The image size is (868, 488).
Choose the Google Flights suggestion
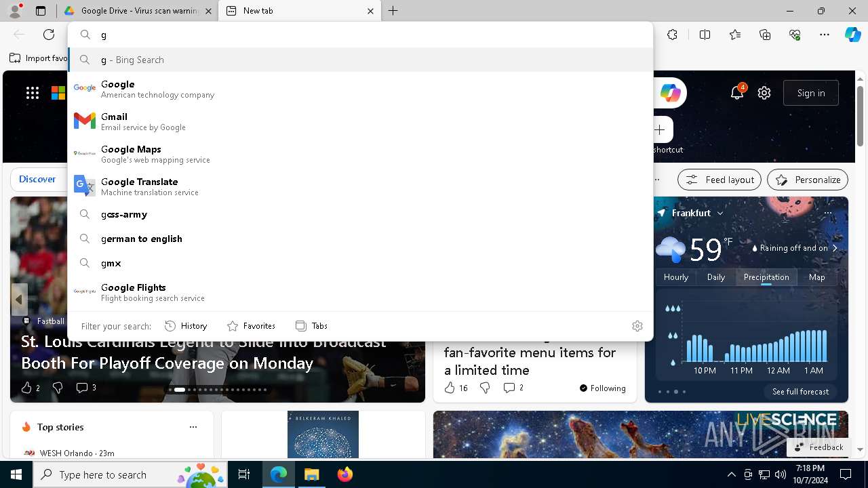[361, 292]
